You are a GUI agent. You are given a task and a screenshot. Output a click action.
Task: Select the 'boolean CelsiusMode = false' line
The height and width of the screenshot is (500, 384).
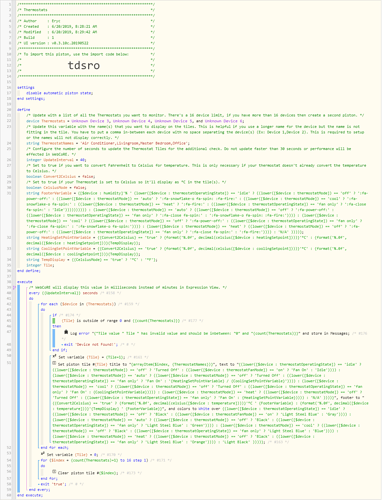coord(56,187)
